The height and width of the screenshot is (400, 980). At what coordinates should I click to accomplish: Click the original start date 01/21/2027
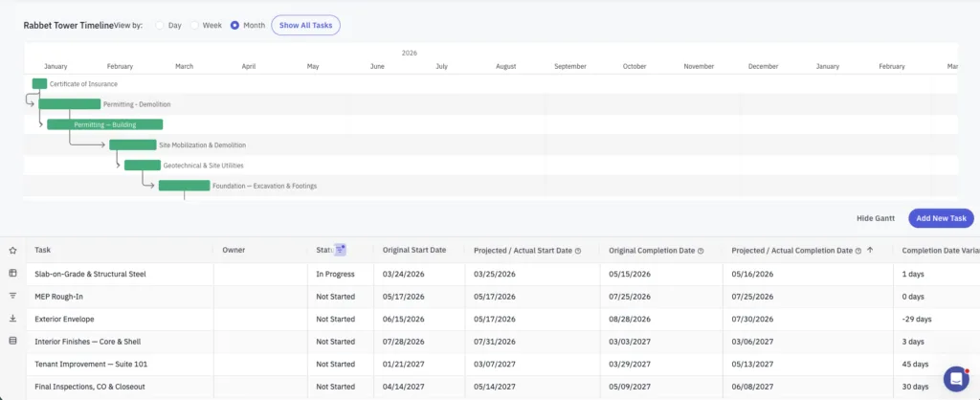404,364
